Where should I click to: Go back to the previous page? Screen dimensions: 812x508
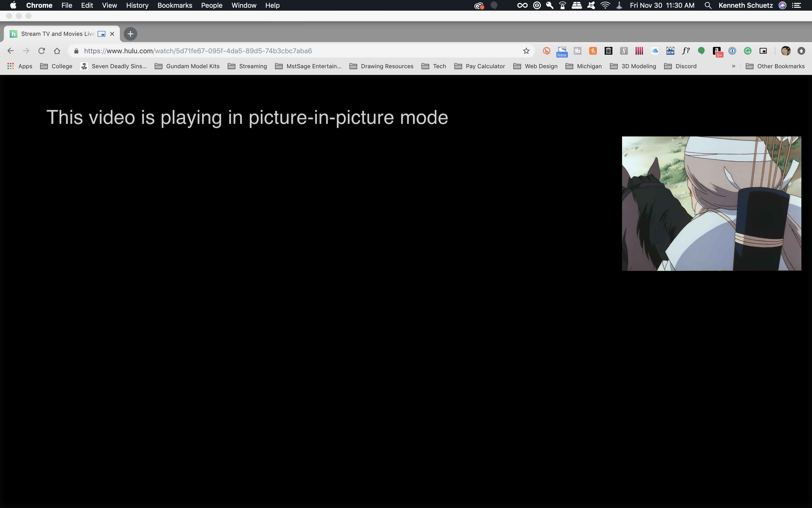(10, 51)
